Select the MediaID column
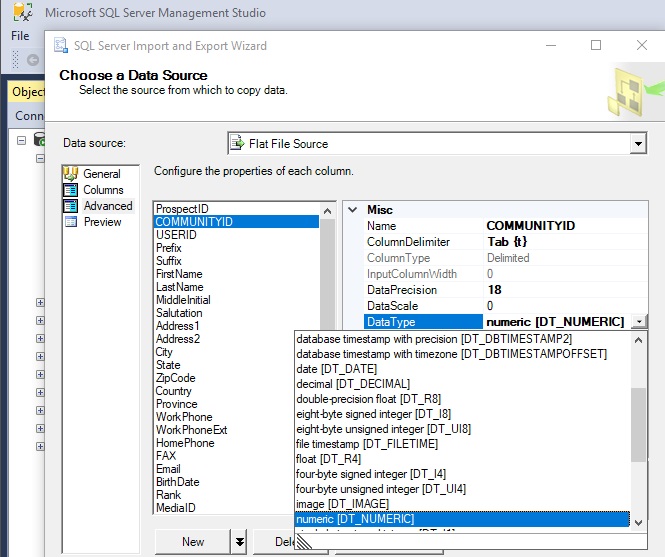665x557 pixels. pyautogui.click(x=176, y=508)
